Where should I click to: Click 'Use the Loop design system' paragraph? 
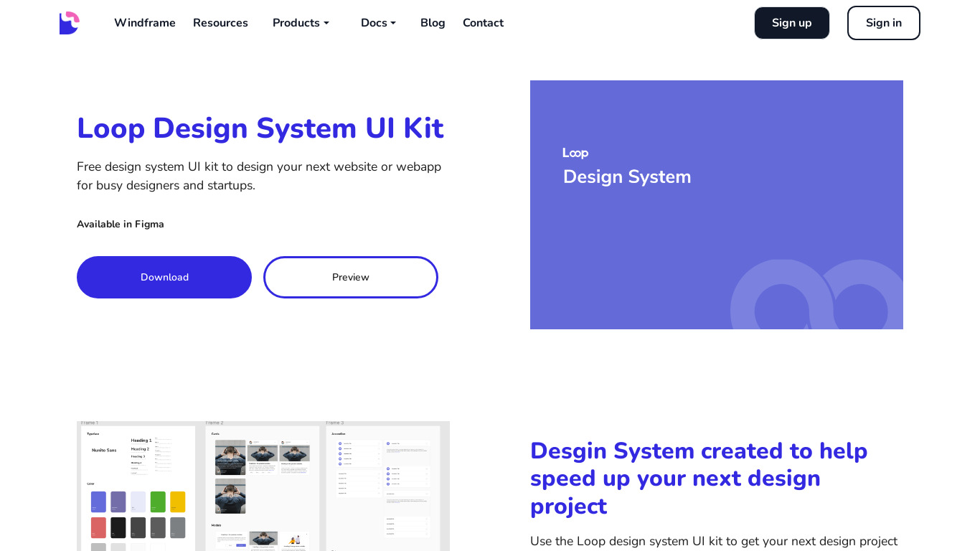(x=714, y=541)
